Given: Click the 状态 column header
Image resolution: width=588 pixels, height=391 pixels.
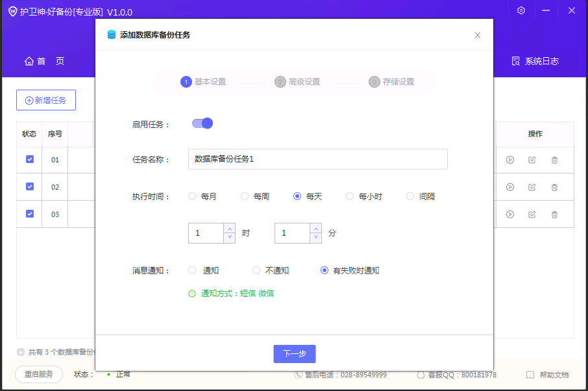Looking at the screenshot, I should [x=29, y=134].
